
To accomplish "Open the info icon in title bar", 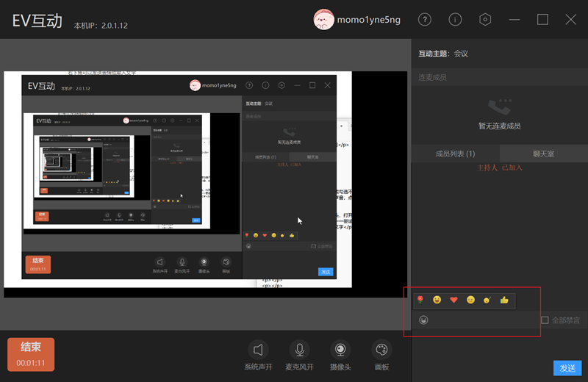I will pyautogui.click(x=455, y=20).
